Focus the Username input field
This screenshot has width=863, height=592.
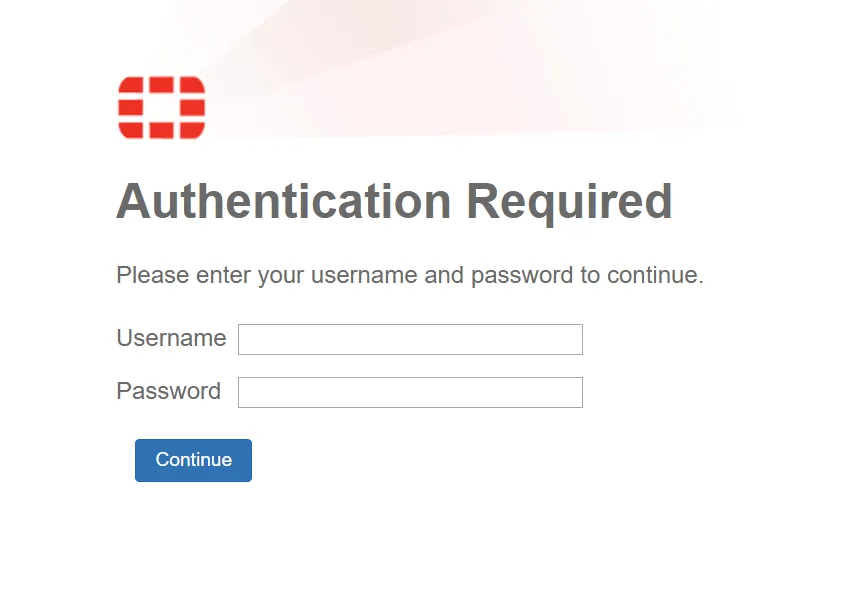(410, 339)
